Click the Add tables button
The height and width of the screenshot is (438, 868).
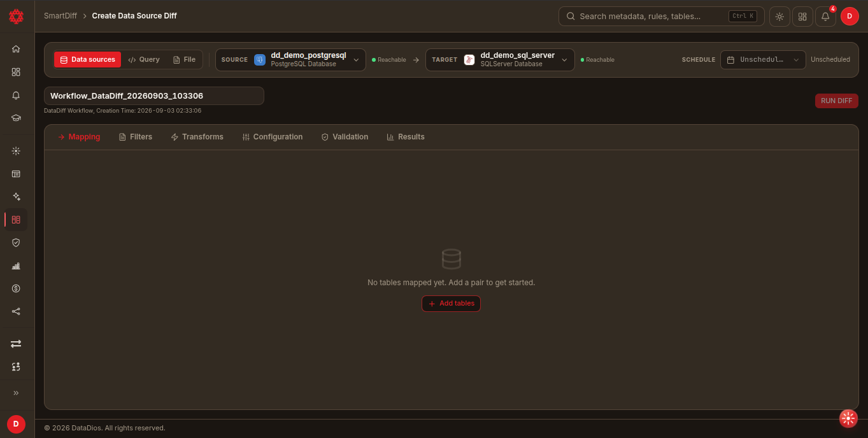pos(451,304)
